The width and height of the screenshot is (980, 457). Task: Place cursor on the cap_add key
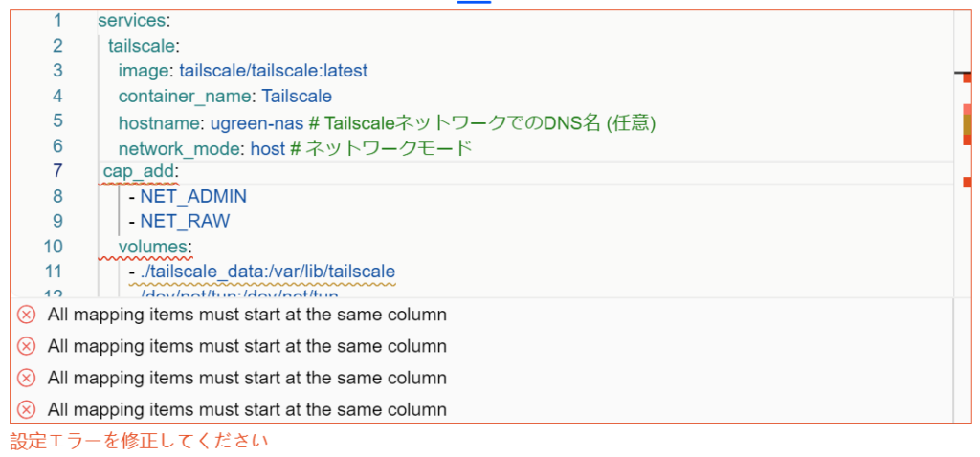tap(138, 171)
